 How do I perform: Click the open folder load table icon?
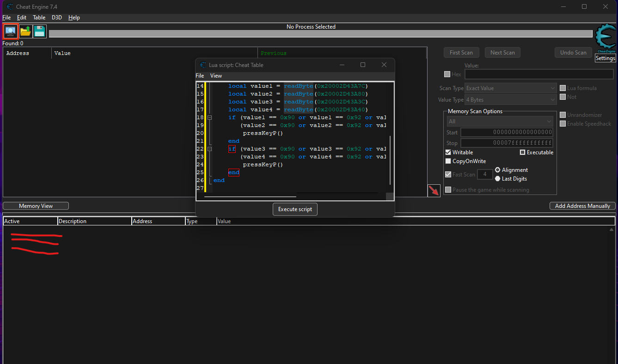click(x=25, y=31)
